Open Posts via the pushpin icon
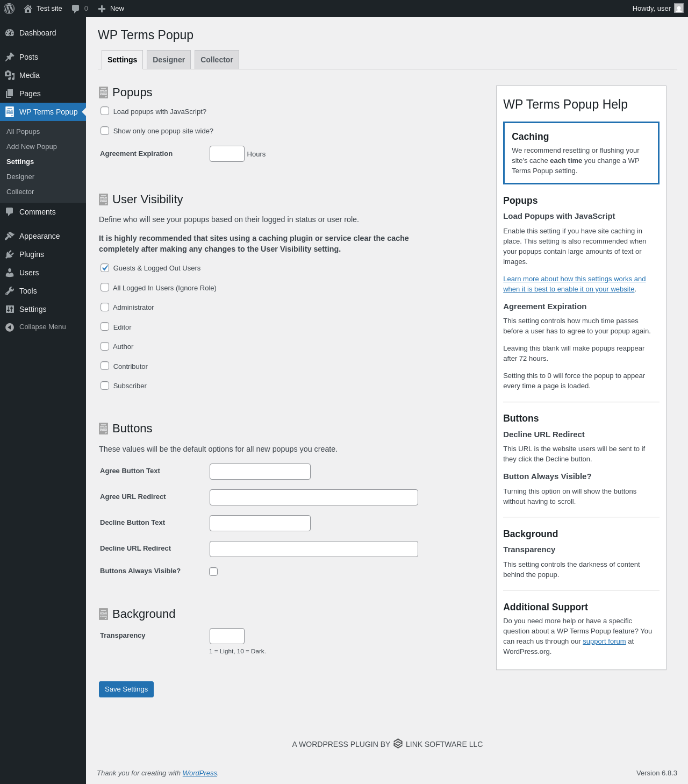This screenshot has width=688, height=784. pos(10,57)
